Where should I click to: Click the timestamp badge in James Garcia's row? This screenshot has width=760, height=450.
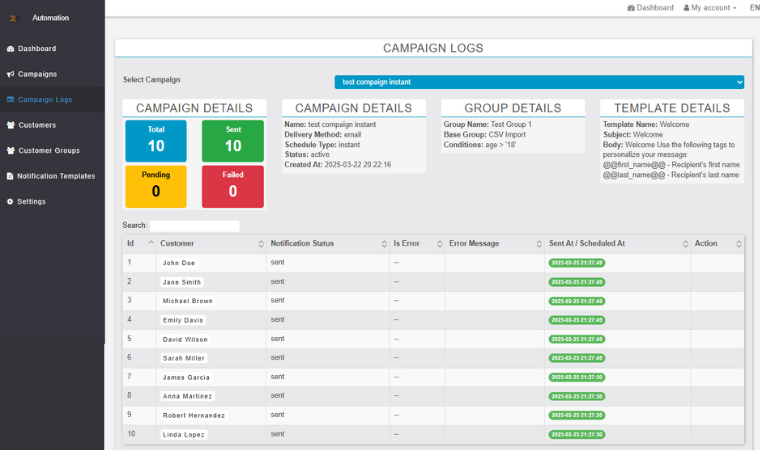click(577, 377)
